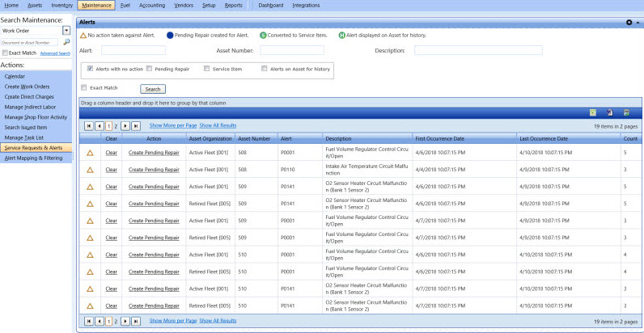Open the Alerts panel gear settings
This screenshot has height=333, width=644.
click(x=629, y=23)
